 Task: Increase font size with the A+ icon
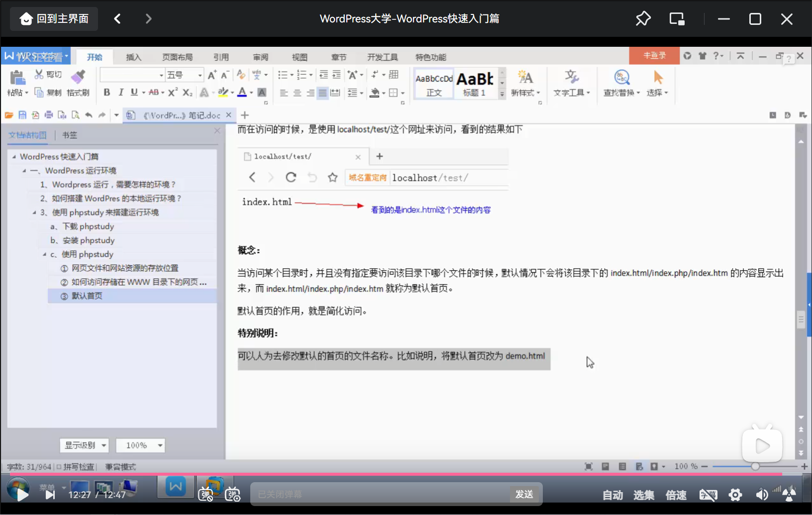click(x=212, y=75)
